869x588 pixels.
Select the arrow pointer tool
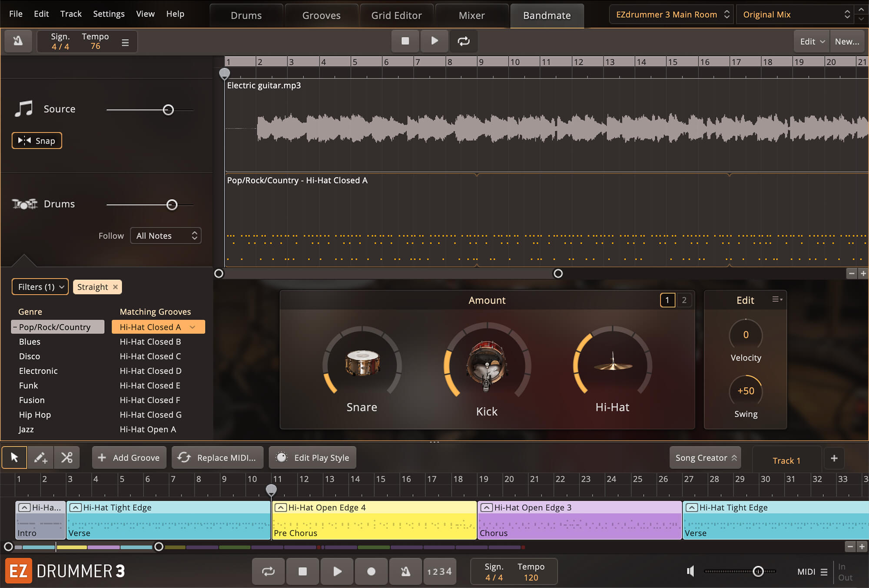(x=14, y=458)
